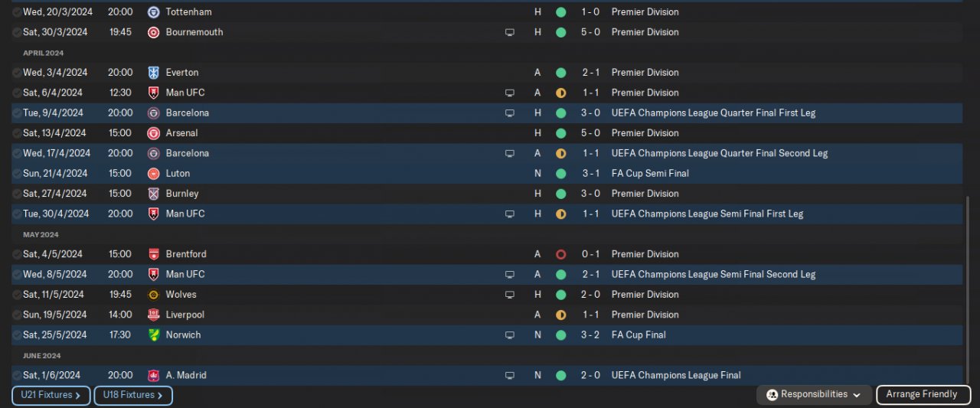Open the Responsibilities dropdown

pyautogui.click(x=814, y=395)
